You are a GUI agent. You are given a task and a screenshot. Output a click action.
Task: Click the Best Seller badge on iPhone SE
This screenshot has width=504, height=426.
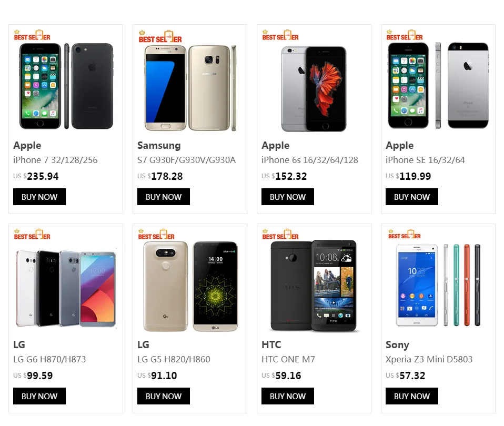[x=405, y=35]
